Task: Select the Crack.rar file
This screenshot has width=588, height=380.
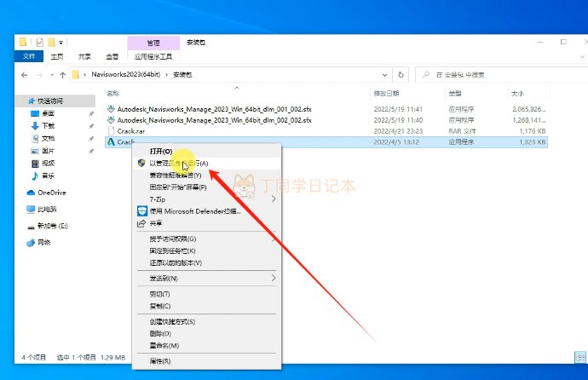Action: coord(131,131)
